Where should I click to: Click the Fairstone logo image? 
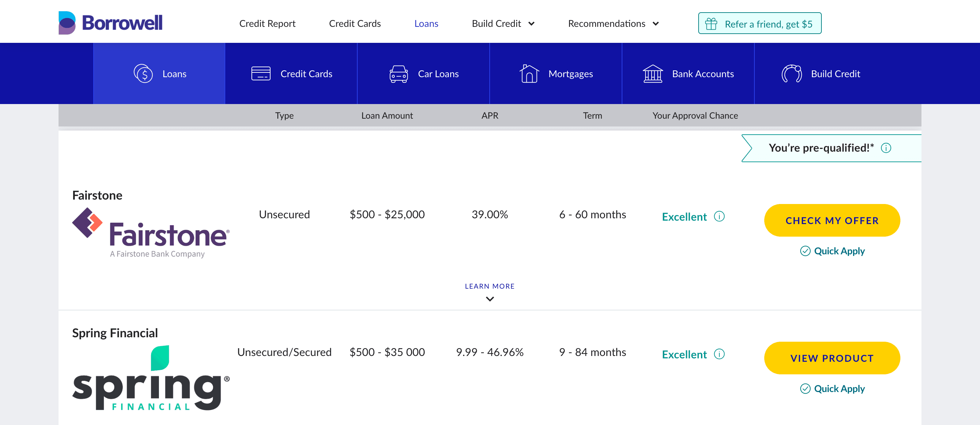[151, 233]
